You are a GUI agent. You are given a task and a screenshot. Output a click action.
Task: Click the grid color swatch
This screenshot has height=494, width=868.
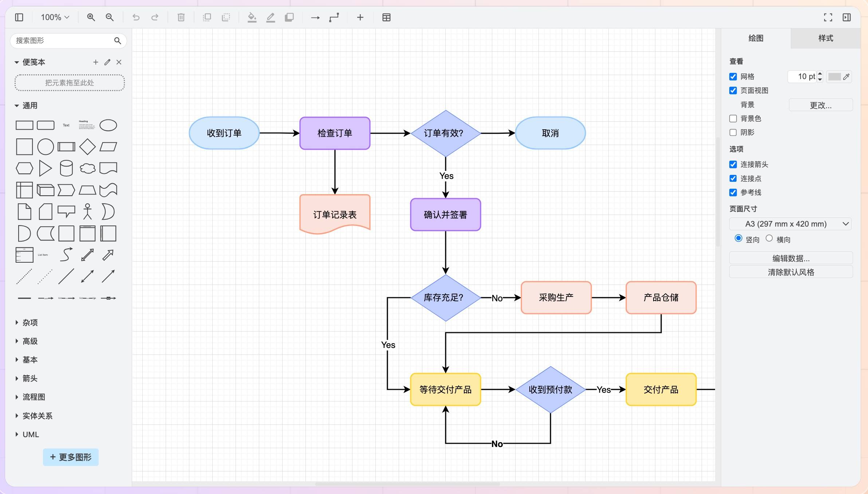[x=834, y=77]
